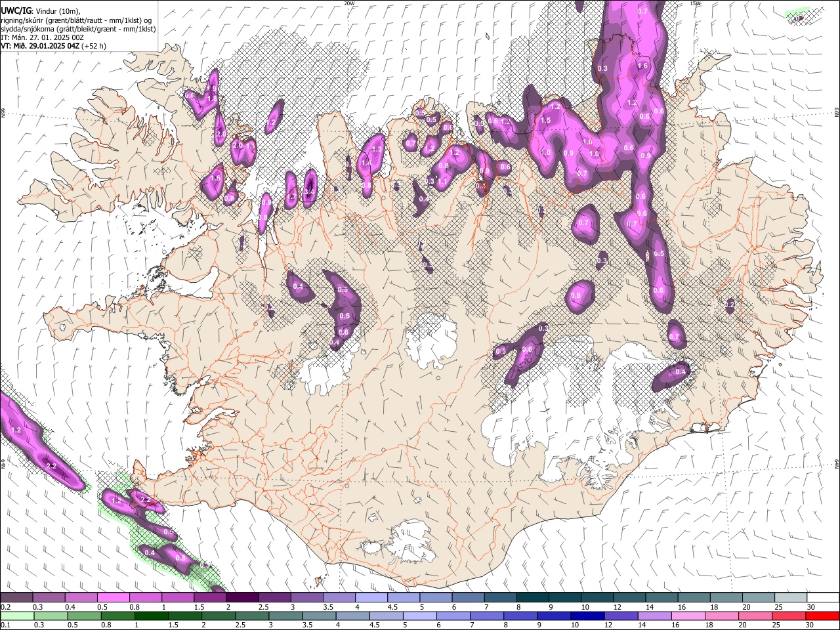Click the lightest green 0.1–0.3 rain swatch
Screen dimensions: 840x630
16,616
